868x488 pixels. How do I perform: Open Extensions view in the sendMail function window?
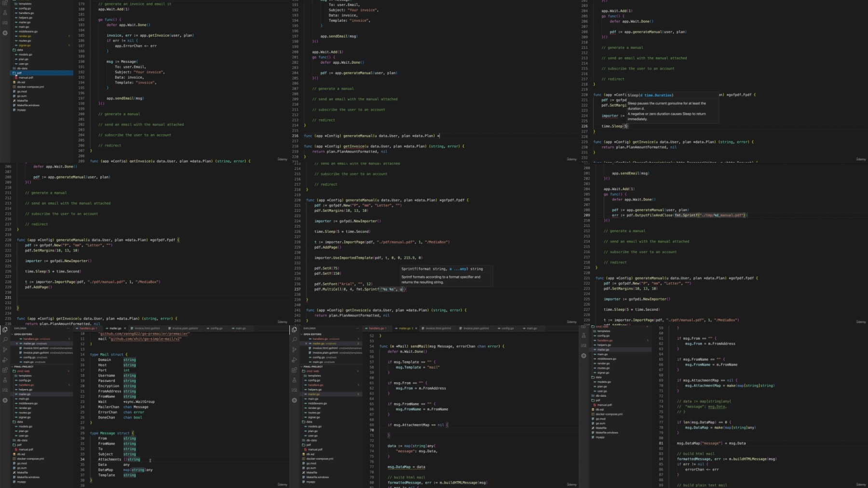pos(294,370)
